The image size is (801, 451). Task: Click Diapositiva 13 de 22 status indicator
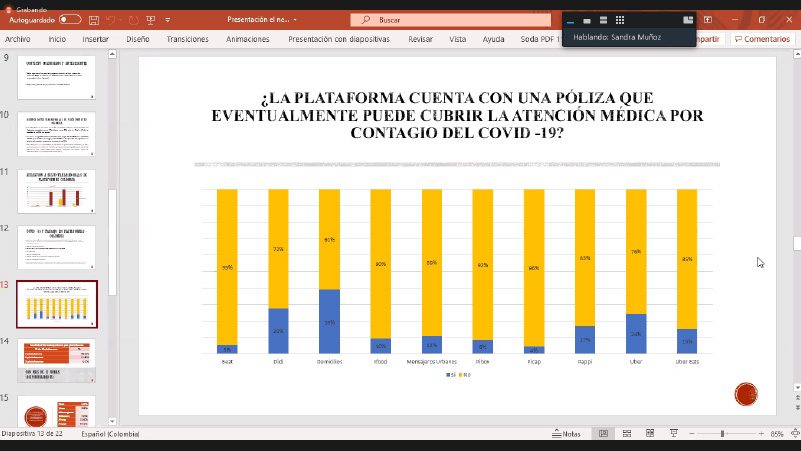32,434
